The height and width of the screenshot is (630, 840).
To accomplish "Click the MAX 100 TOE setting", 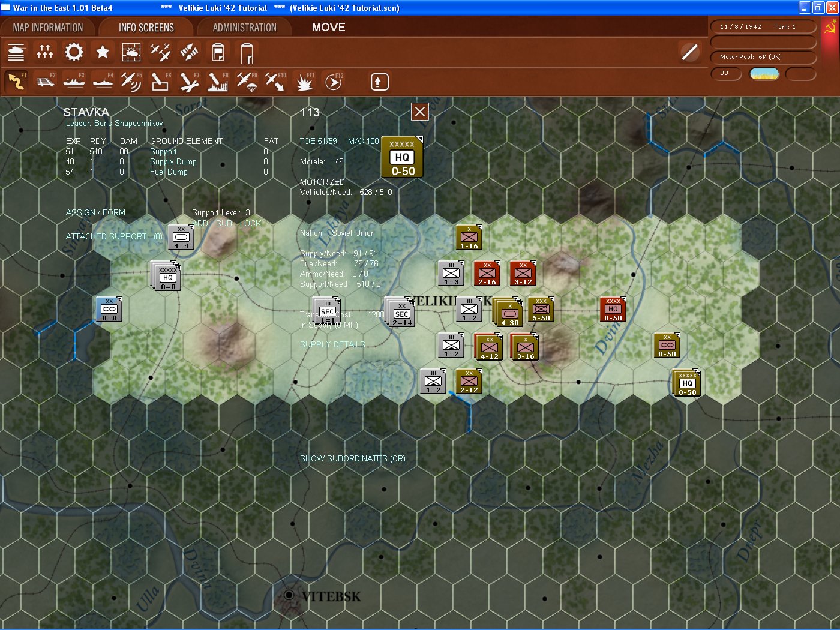I will pos(364,142).
